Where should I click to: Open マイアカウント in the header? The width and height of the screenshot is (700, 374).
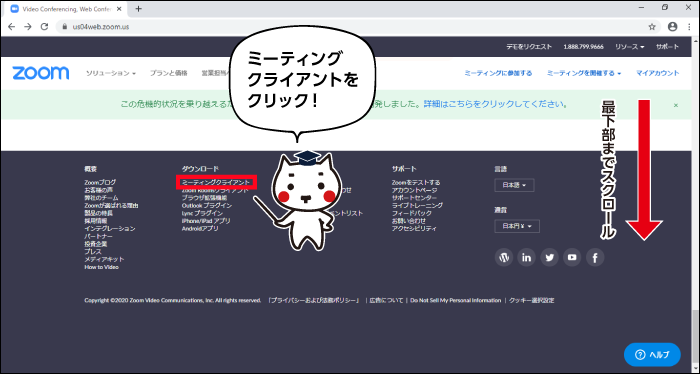(x=658, y=73)
